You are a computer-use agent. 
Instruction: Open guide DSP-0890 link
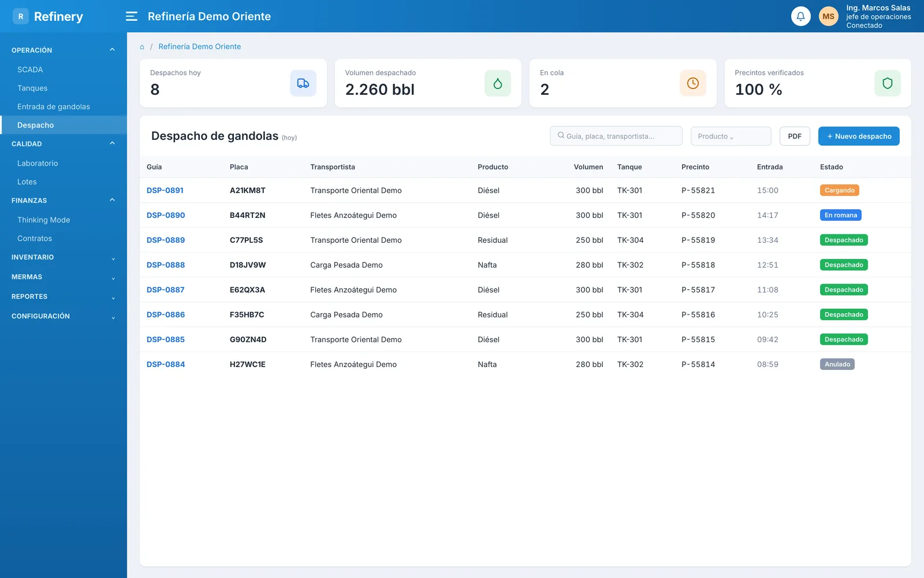point(166,215)
